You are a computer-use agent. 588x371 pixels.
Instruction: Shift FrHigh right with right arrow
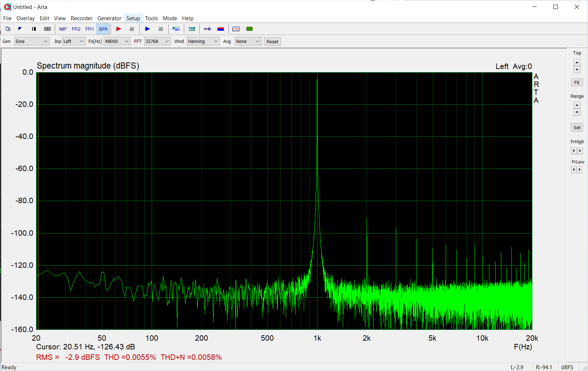(580, 151)
